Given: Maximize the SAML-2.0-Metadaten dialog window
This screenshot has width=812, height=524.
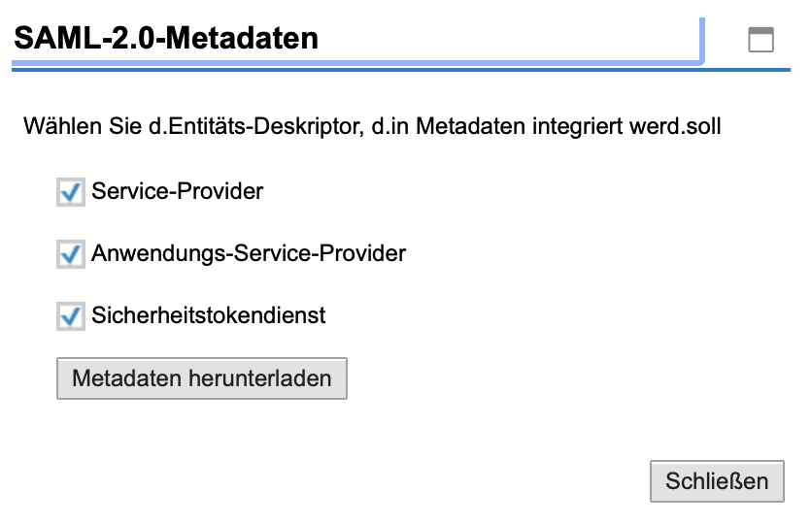Looking at the screenshot, I should coord(761,40).
